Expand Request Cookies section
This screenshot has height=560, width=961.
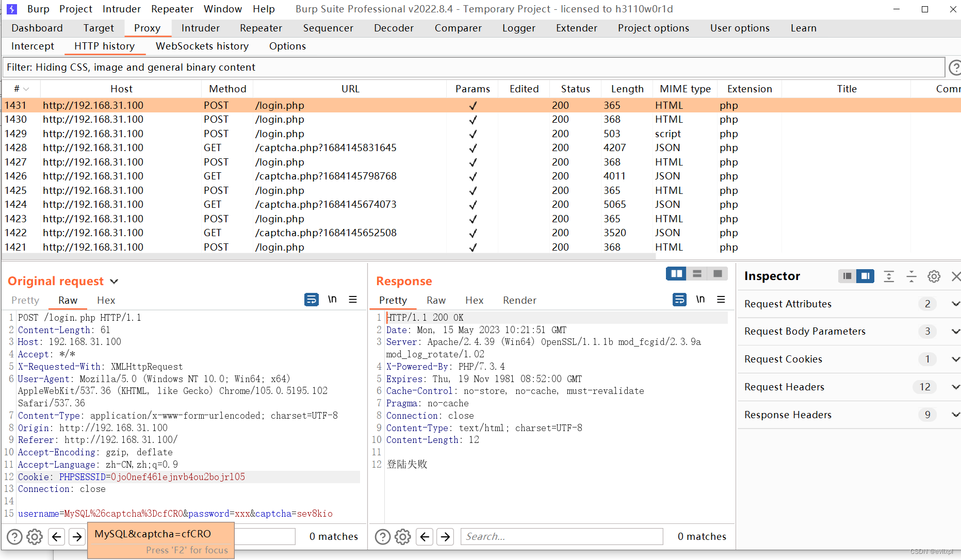point(955,359)
